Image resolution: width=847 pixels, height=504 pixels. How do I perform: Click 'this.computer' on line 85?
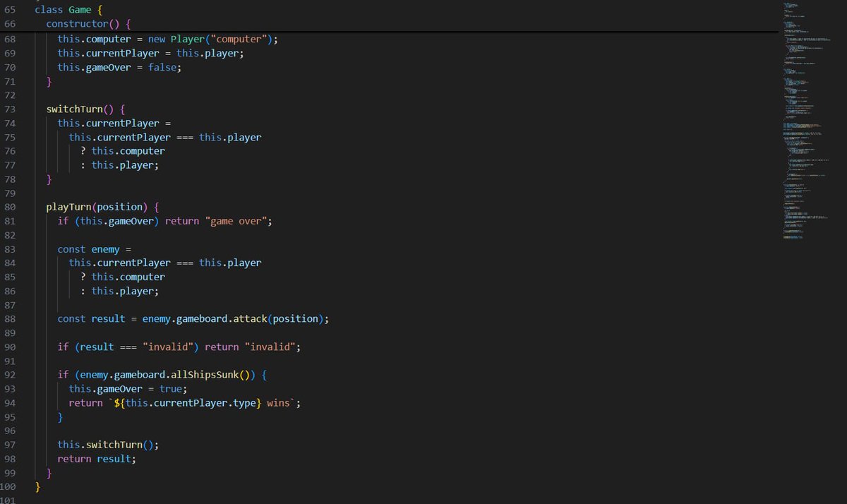[x=128, y=277]
